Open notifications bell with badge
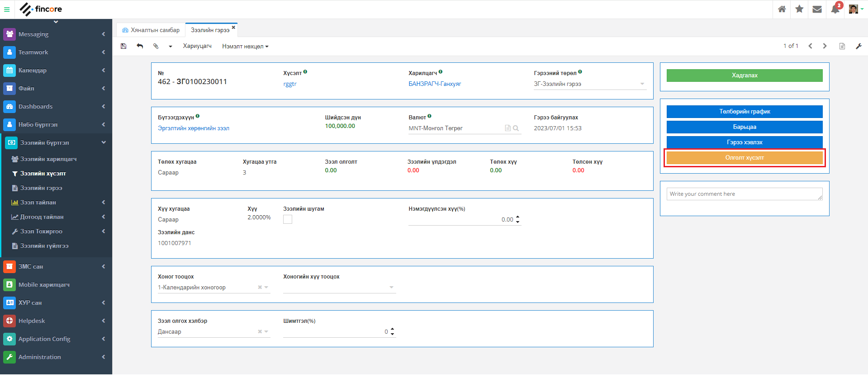 click(x=836, y=9)
